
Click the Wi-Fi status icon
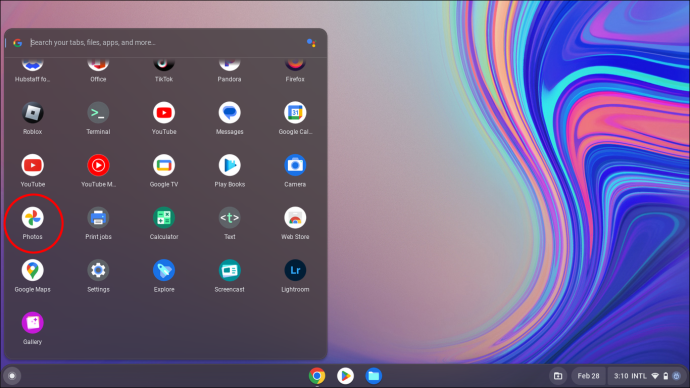click(655, 376)
